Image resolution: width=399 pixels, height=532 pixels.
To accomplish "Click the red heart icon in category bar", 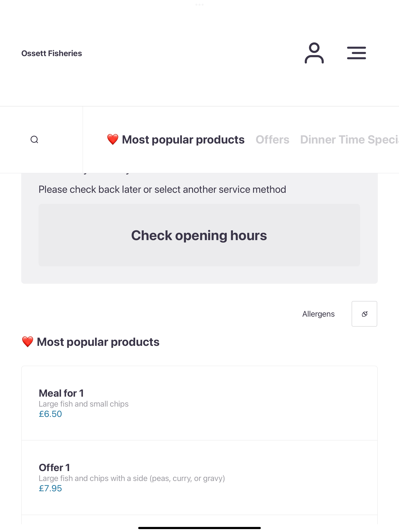I will point(113,139).
